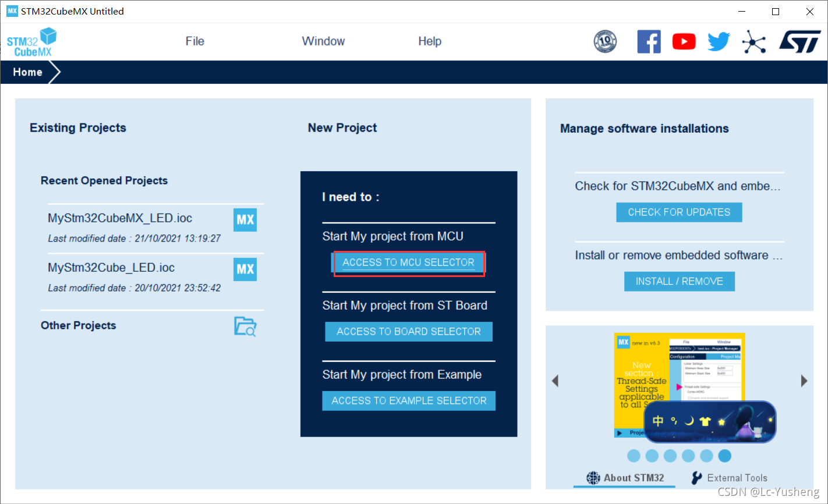Screen dimensions: 828x504
Task: Browse other projects with folder search icon
Action: click(x=245, y=326)
